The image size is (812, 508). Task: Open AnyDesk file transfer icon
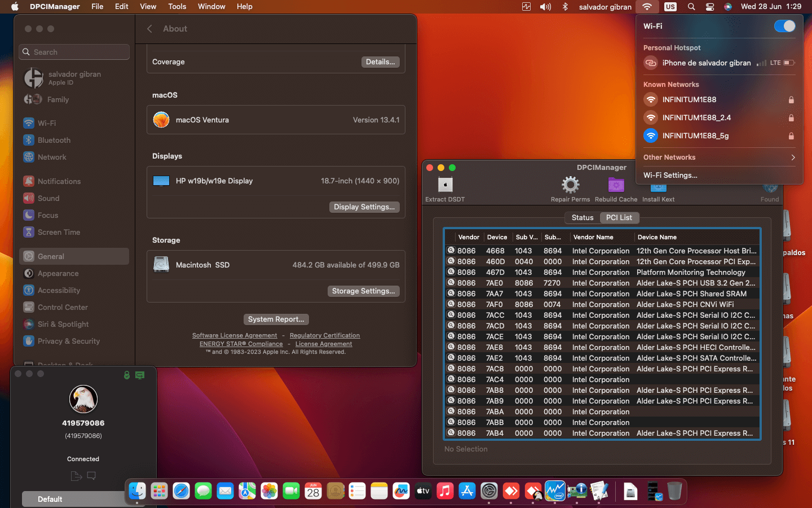[x=76, y=476]
